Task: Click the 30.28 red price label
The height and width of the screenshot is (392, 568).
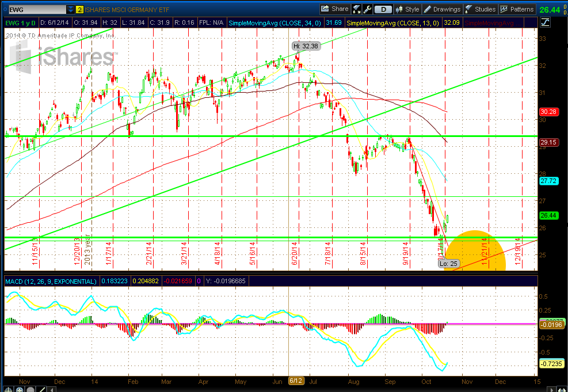Action: (549, 112)
